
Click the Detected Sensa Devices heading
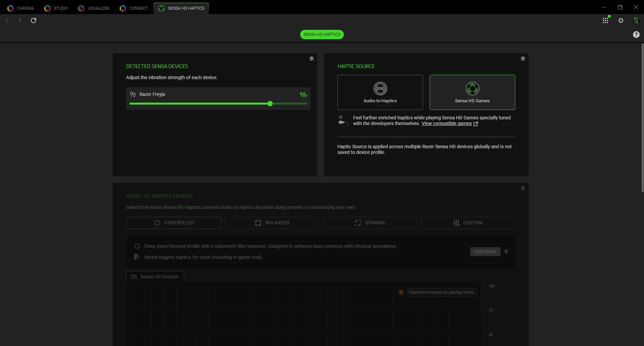pos(157,66)
